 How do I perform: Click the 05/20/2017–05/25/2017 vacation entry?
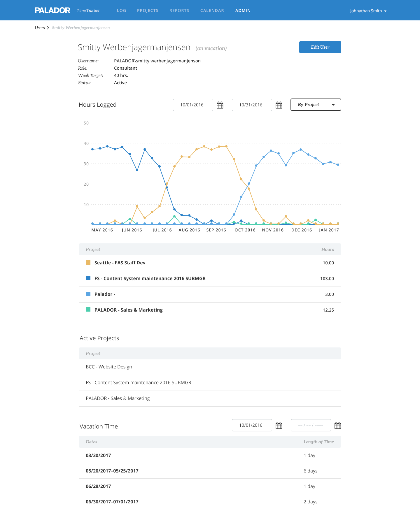(112, 471)
